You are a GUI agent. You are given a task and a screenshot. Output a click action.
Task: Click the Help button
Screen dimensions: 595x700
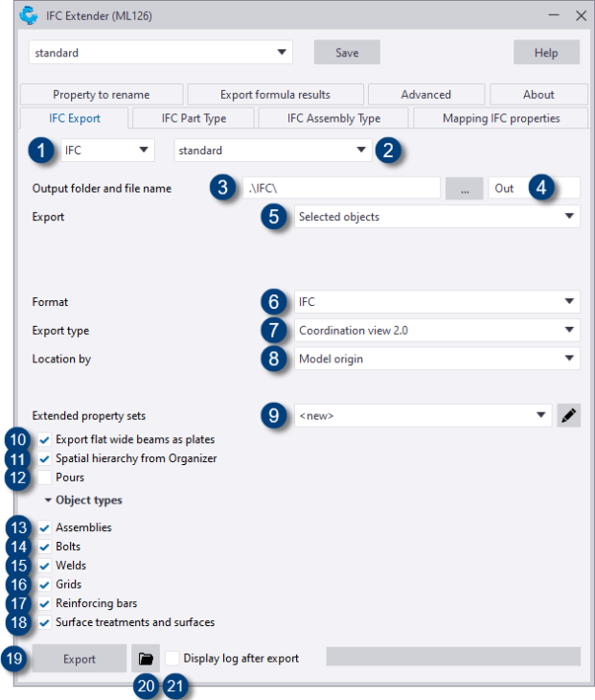546,52
